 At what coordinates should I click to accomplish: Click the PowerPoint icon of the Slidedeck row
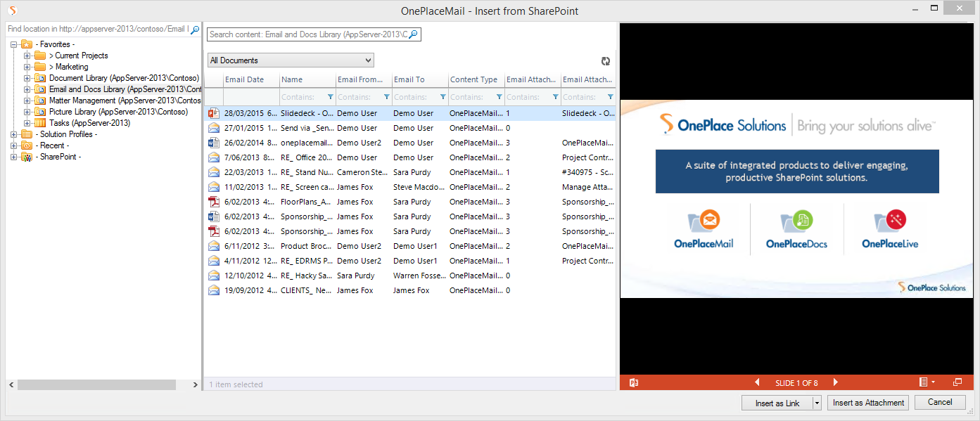(x=214, y=113)
